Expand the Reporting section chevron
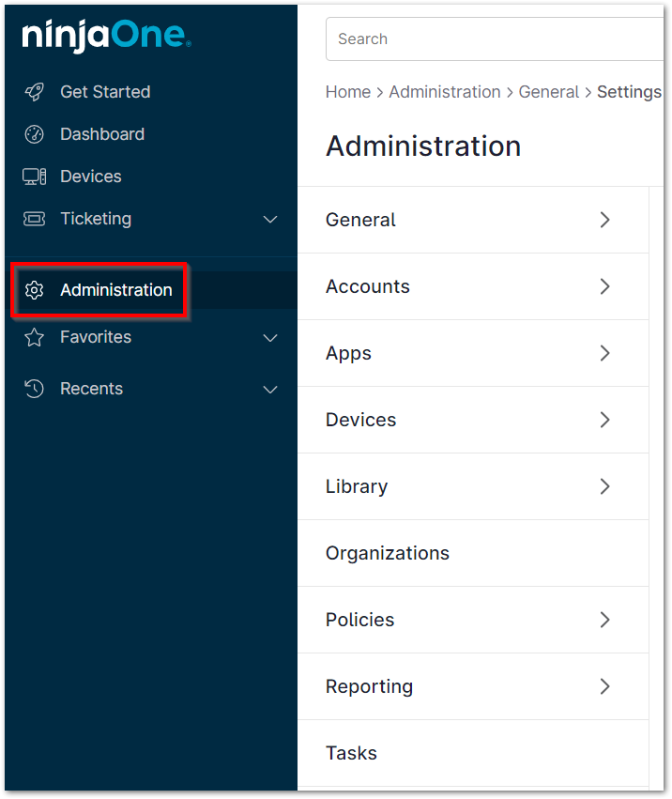Viewport: 672px width, 799px height. click(604, 687)
